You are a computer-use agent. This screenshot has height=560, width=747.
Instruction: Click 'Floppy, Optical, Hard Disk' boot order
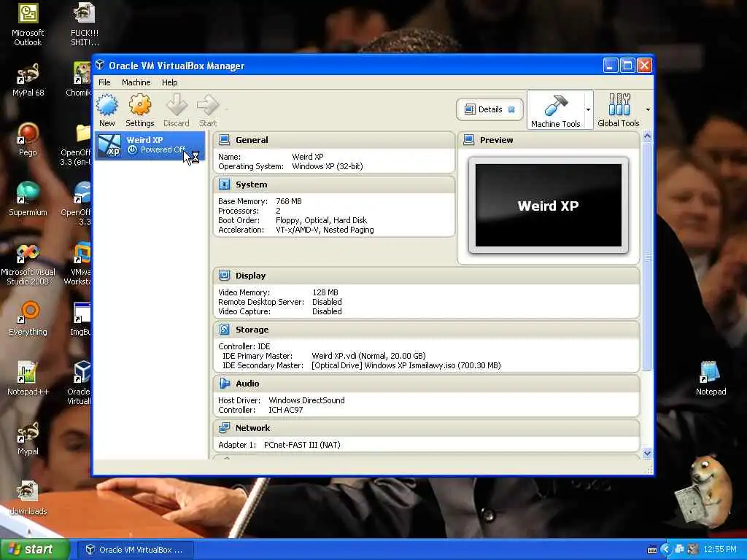pos(322,220)
